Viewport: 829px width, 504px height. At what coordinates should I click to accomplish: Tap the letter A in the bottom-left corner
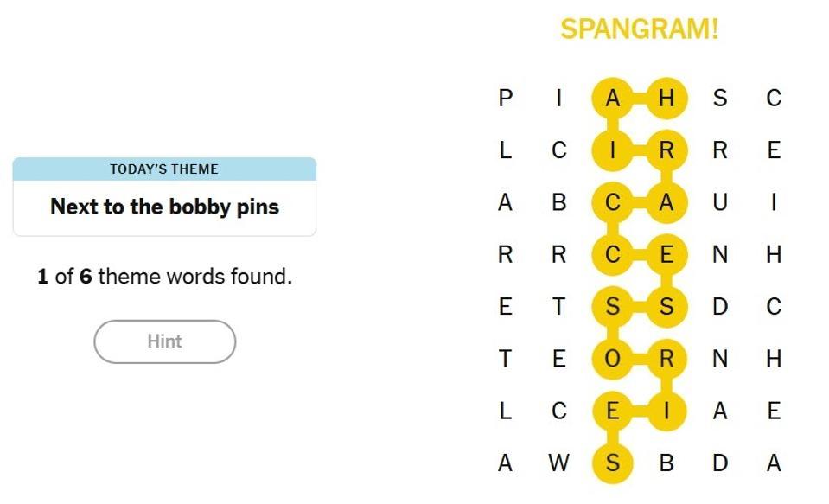[x=506, y=463]
